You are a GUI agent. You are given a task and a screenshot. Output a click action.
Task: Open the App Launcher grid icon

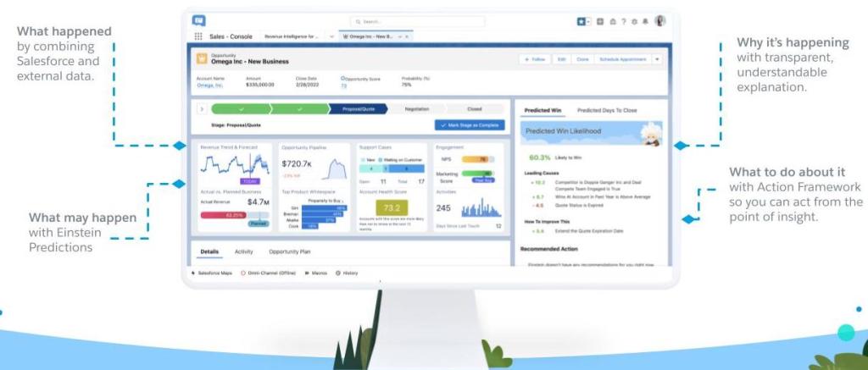(x=198, y=37)
